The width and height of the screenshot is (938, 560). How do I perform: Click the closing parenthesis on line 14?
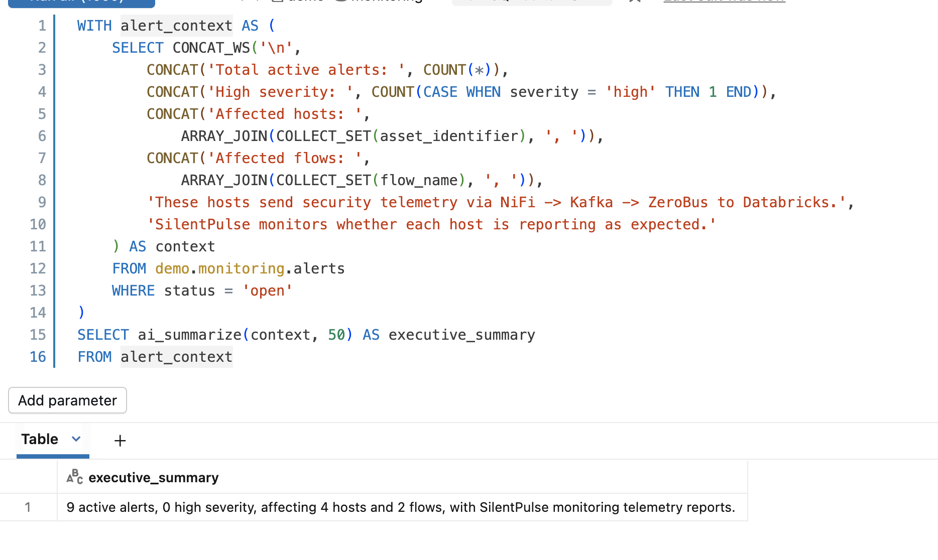click(x=81, y=313)
